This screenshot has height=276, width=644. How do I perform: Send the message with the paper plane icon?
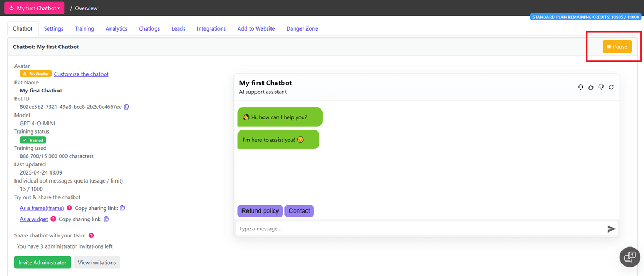(611, 229)
